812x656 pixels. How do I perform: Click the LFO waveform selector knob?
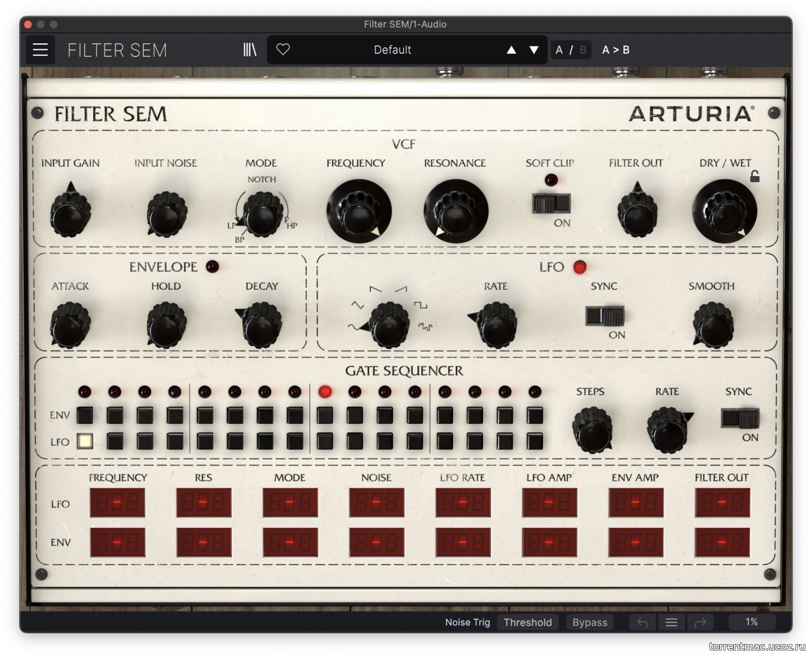click(388, 325)
